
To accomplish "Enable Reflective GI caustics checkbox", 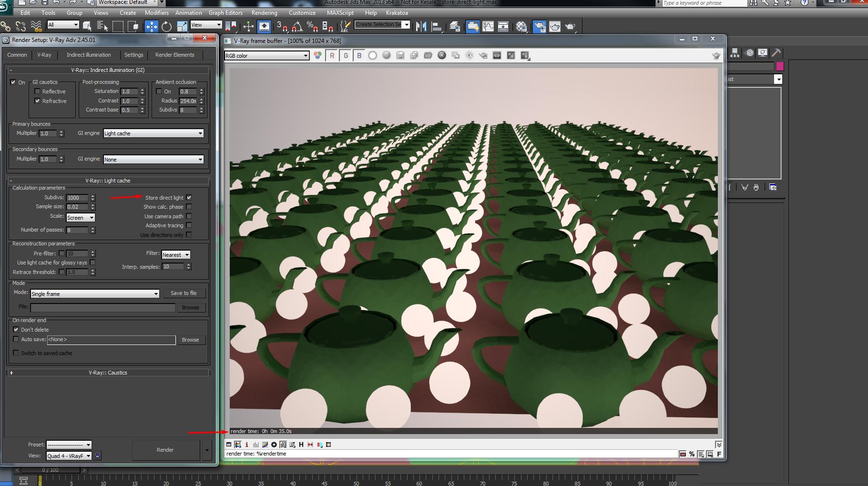I will click(x=37, y=91).
